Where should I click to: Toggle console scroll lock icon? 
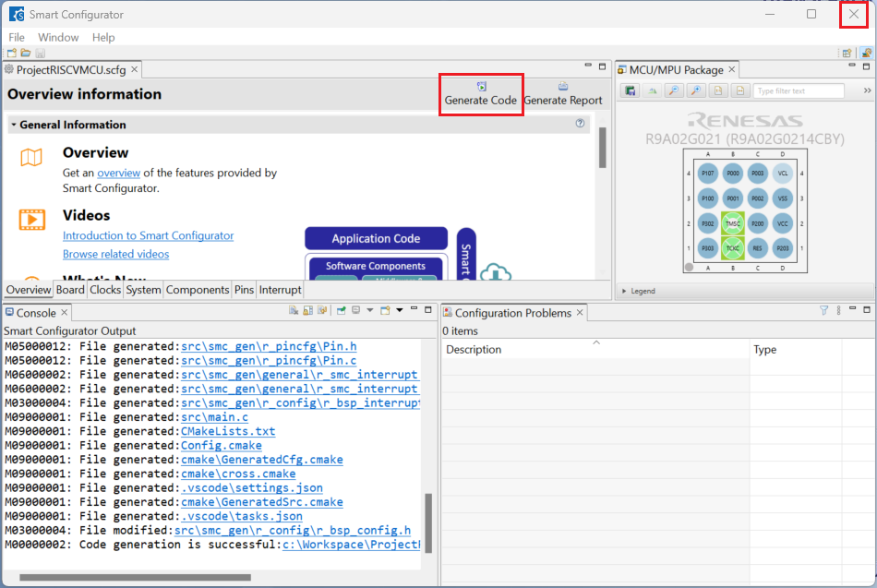pos(307,310)
